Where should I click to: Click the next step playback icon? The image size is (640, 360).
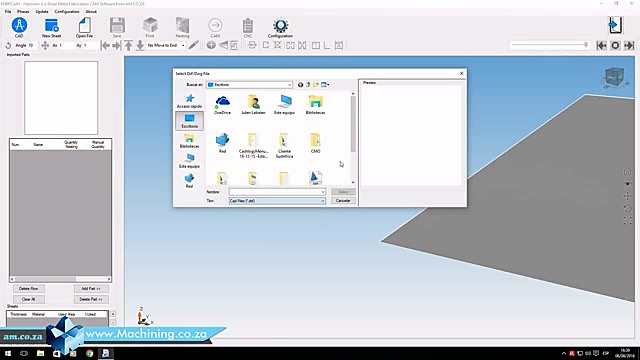pos(629,45)
